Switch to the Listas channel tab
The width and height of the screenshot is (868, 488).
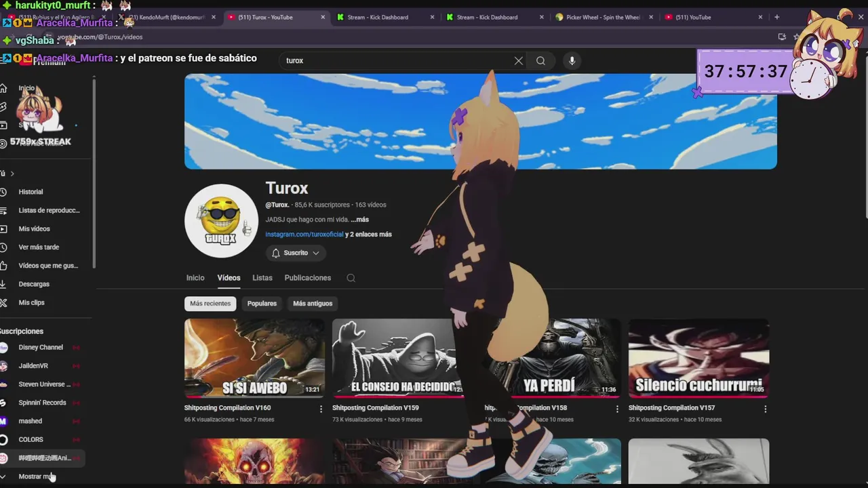(262, 278)
